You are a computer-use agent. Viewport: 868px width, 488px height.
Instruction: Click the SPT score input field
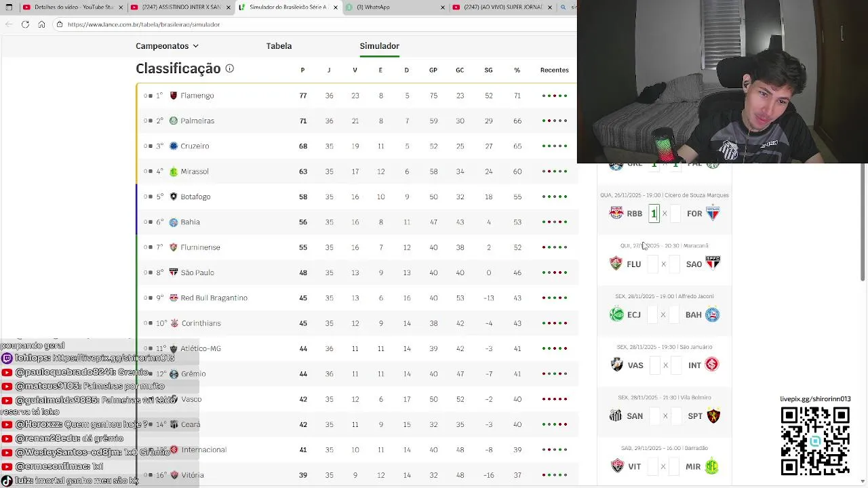[675, 416]
